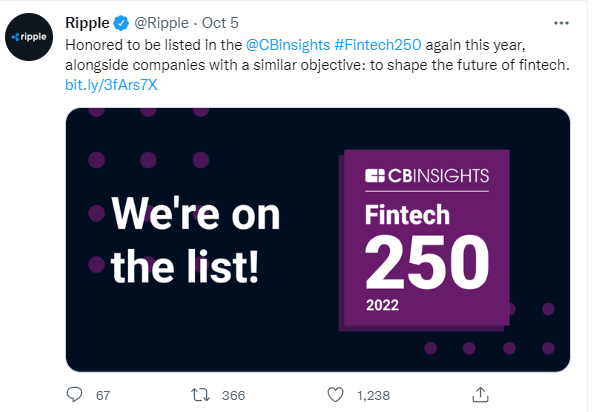This screenshot has height=412, width=597.
Task: Open the three-dot more options menu
Action: click(561, 23)
